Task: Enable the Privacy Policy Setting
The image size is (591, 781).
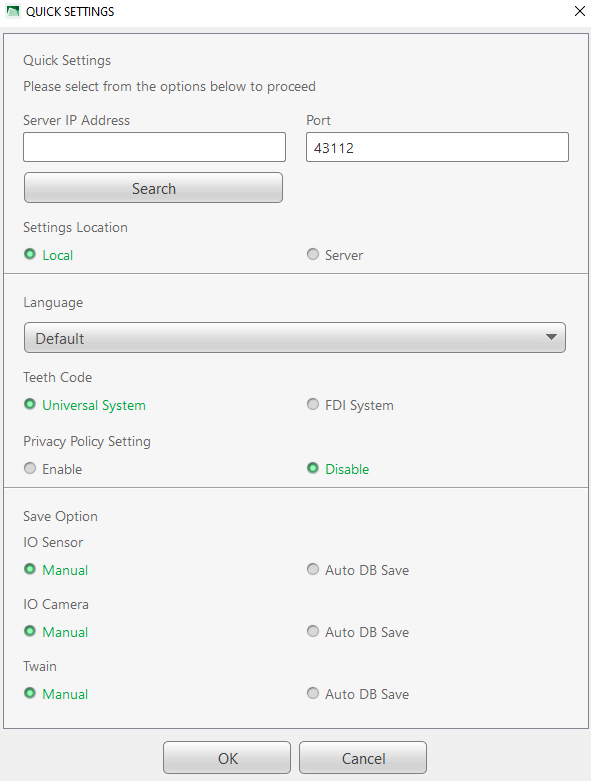Action: [x=53, y=468]
